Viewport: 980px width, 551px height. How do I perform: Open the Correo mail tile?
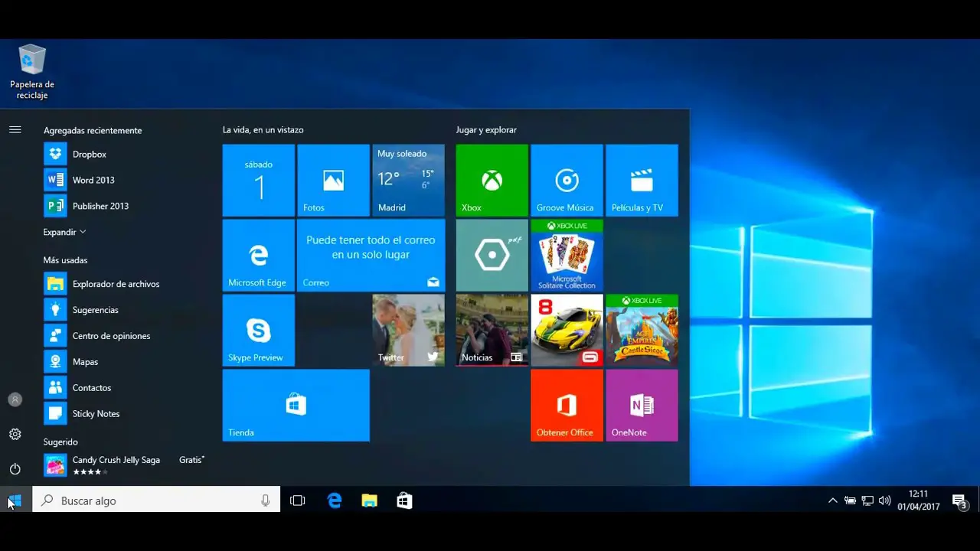coord(371,256)
